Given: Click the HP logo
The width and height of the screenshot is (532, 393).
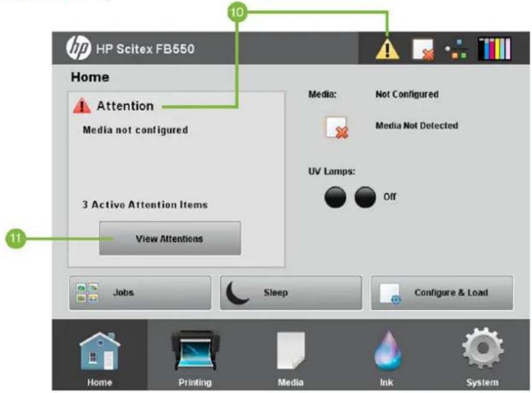Looking at the screenshot, I should [x=79, y=48].
